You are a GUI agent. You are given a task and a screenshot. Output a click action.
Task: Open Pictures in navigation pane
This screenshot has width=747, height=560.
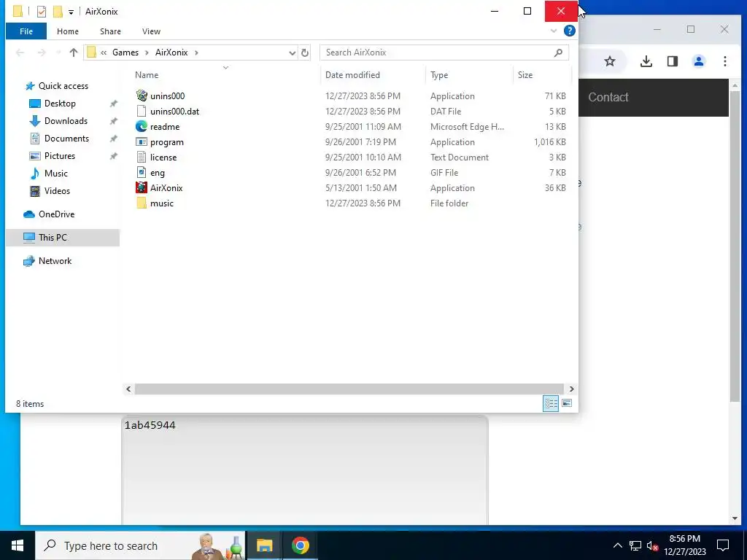pyautogui.click(x=60, y=156)
